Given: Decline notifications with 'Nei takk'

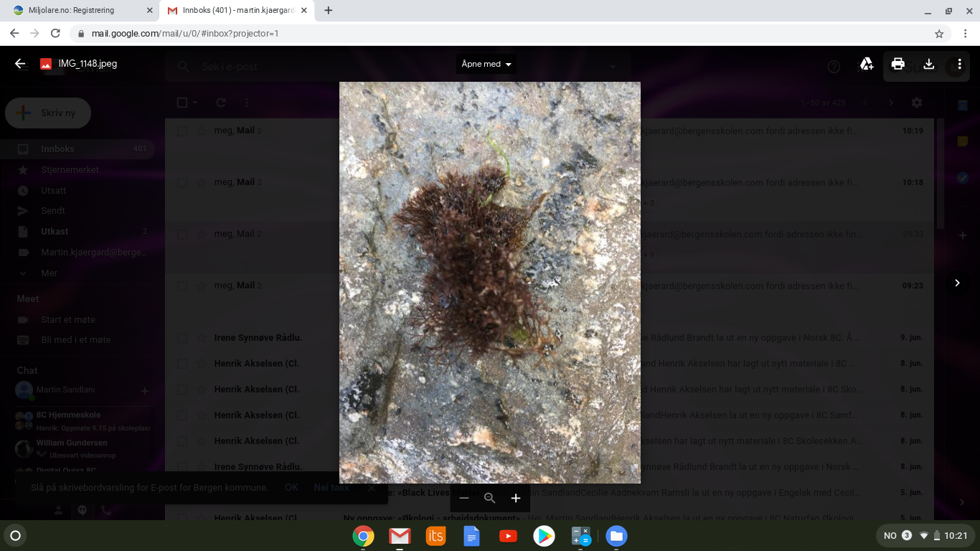Looking at the screenshot, I should pos(331,487).
